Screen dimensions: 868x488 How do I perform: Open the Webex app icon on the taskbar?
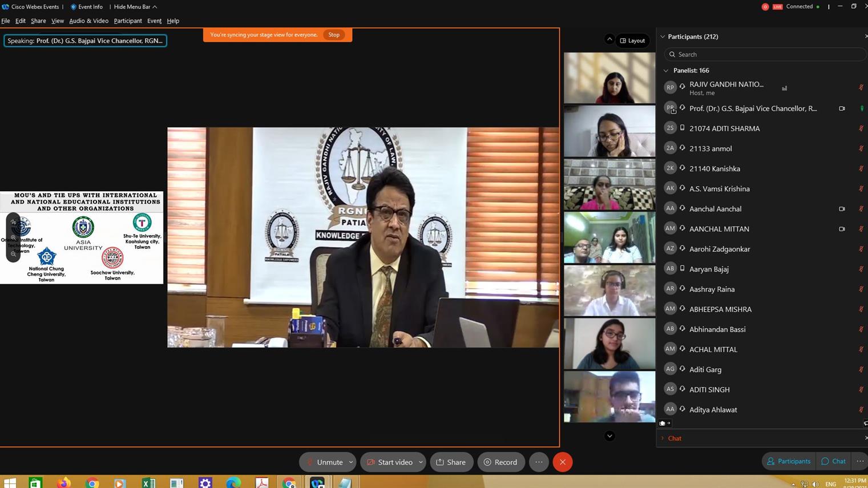pyautogui.click(x=317, y=483)
